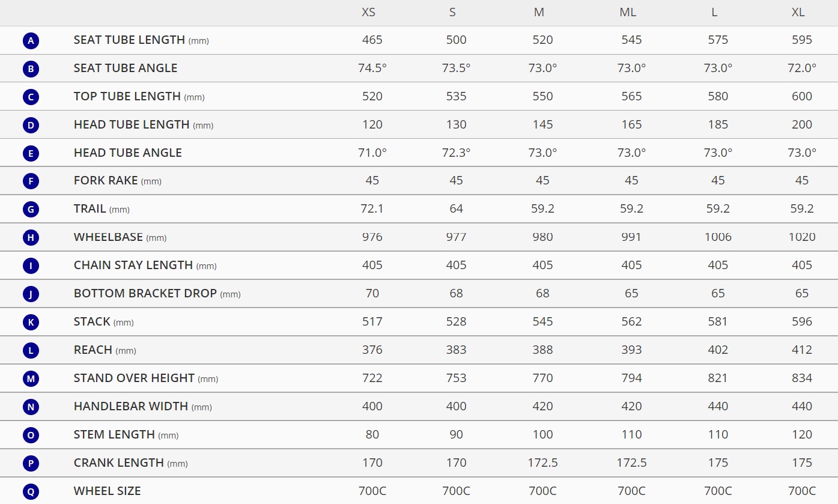Click the M icon next to Stand Over Height
Screen dimensions: 838x504
(31, 379)
